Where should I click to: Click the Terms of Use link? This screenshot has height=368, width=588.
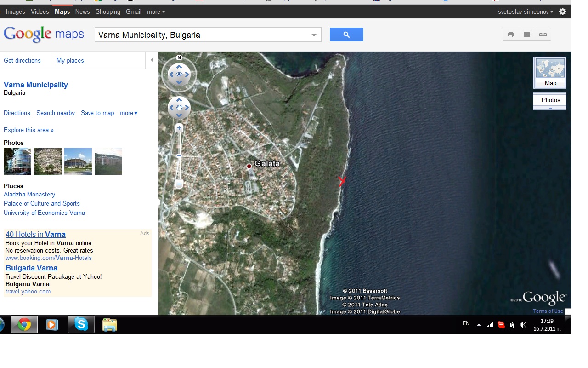548,311
